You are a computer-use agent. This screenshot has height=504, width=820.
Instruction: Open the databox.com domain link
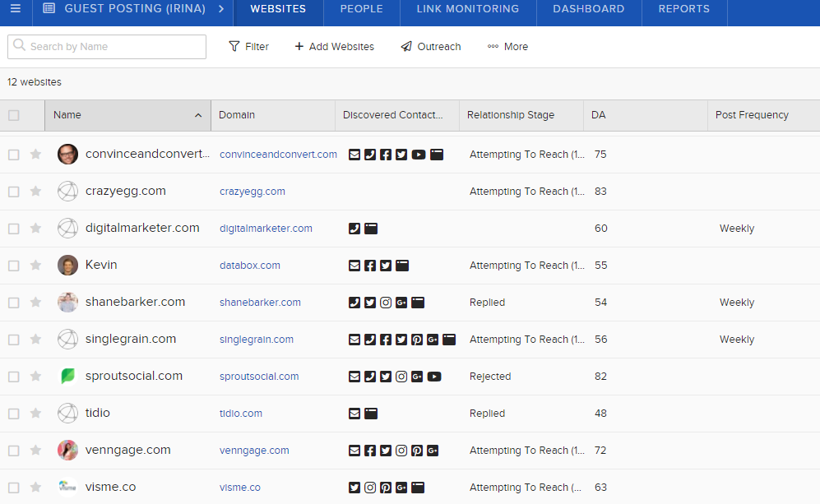point(250,266)
